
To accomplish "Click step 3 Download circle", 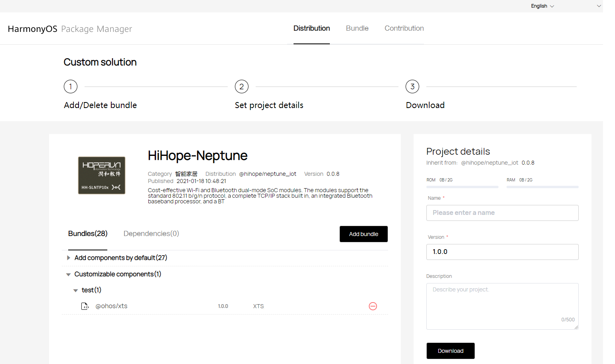I will (x=412, y=87).
